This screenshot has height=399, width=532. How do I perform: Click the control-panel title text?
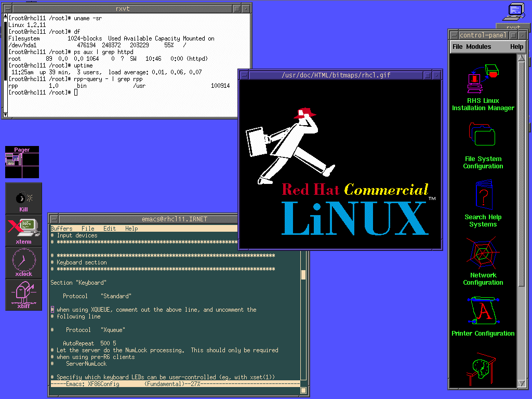tap(483, 35)
